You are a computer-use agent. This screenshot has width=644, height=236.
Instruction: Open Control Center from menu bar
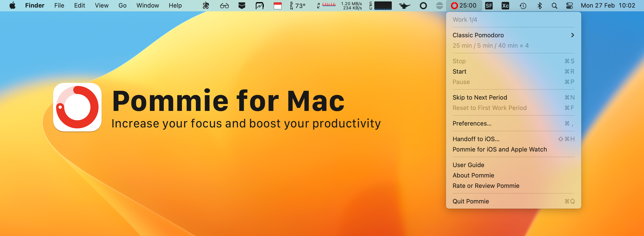569,5
